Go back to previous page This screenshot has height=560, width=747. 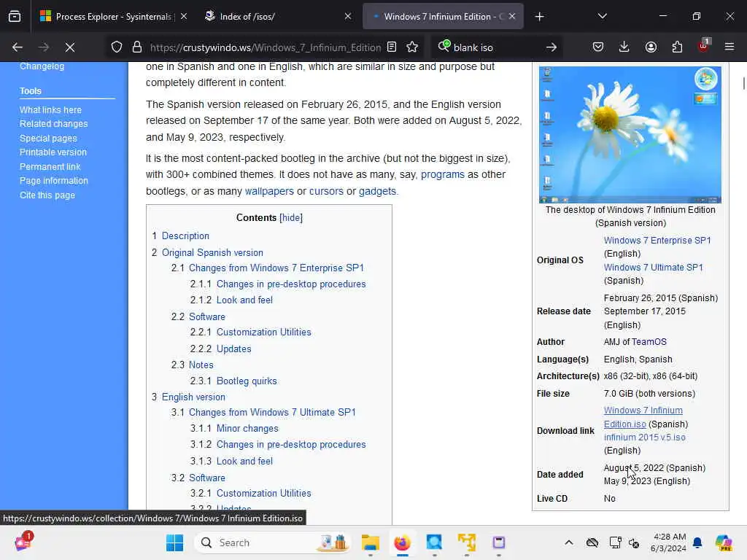click(x=18, y=47)
